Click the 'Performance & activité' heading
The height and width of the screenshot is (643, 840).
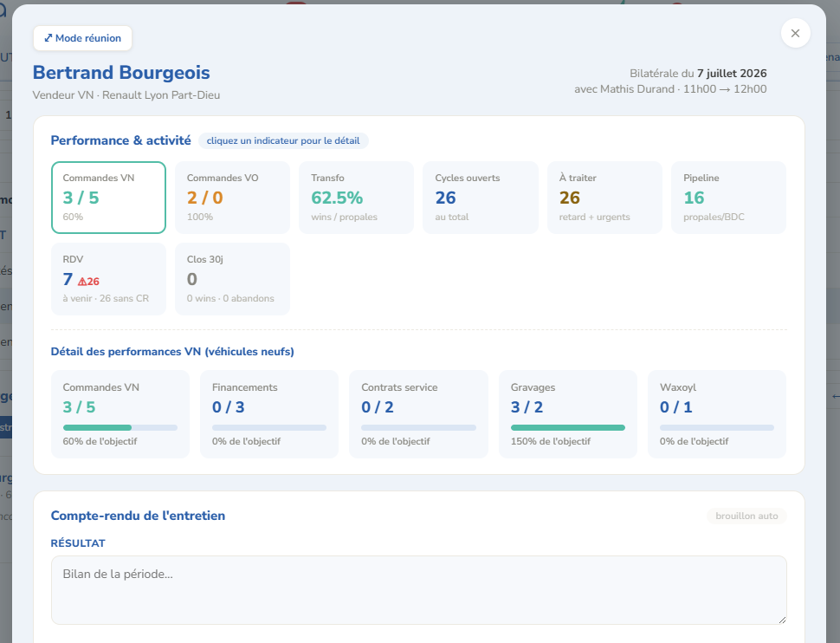pyautogui.click(x=121, y=140)
